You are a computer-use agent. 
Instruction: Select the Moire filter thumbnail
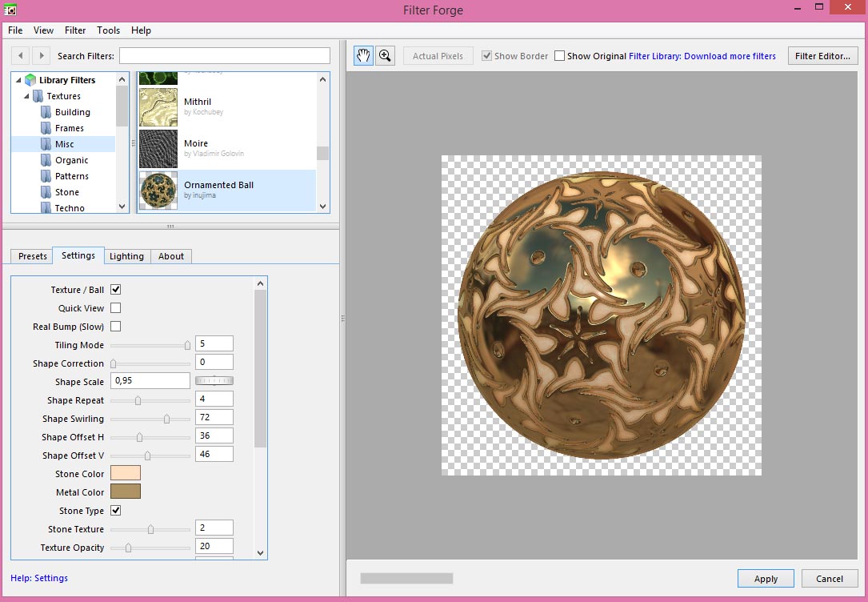(158, 149)
